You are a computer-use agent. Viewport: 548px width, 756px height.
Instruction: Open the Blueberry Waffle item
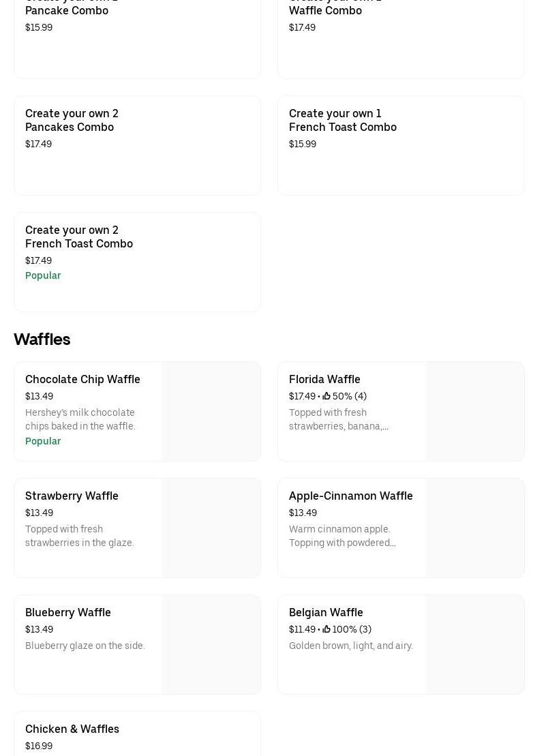point(68,613)
